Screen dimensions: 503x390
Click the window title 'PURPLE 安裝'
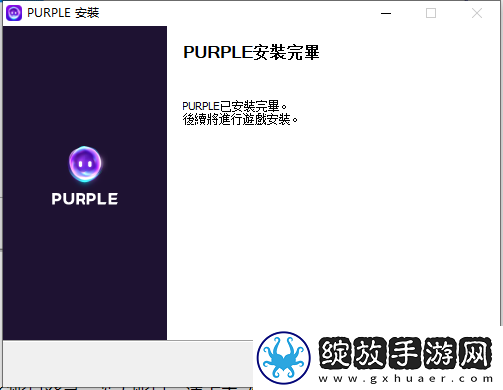63,13
